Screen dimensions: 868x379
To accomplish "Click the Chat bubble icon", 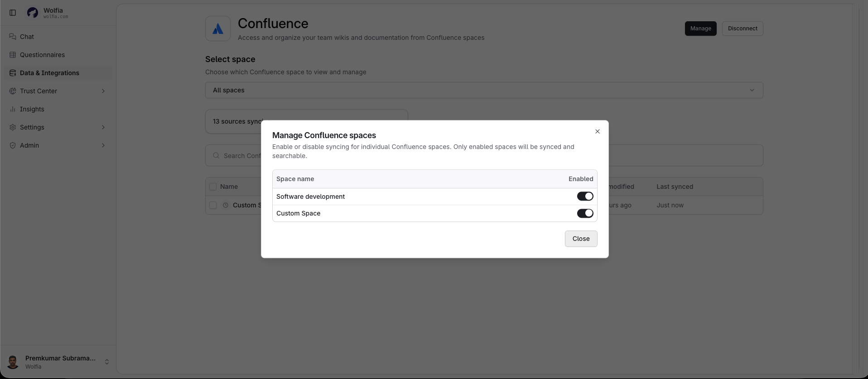I will 13,37.
